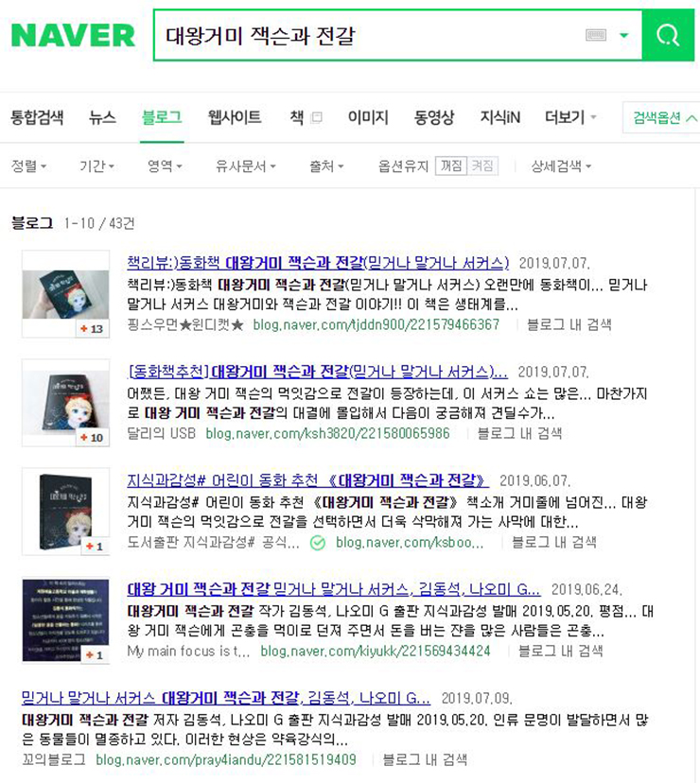The image size is (700, 783).
Task: Expand the search suggestions dropdown arrow
Action: [624, 35]
